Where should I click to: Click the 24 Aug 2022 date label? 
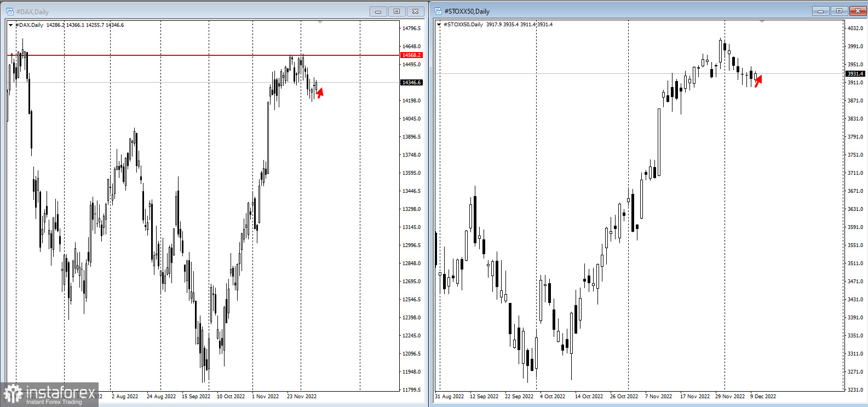coord(161,397)
